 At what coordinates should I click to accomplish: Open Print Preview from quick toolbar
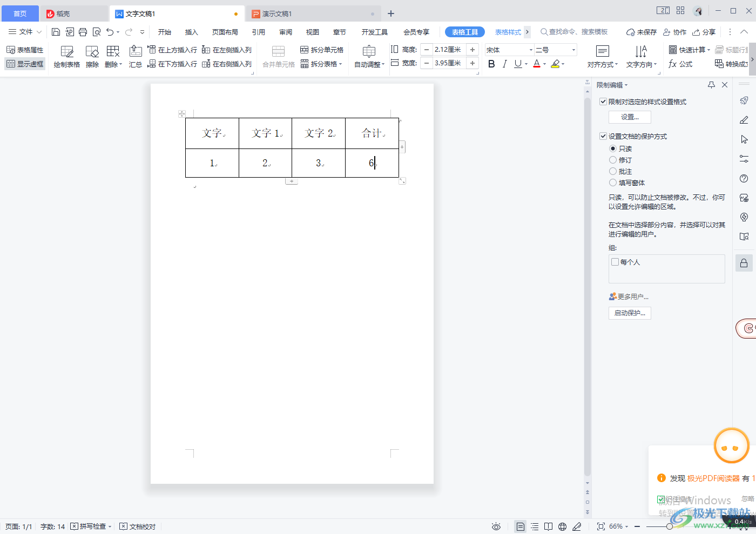click(97, 32)
